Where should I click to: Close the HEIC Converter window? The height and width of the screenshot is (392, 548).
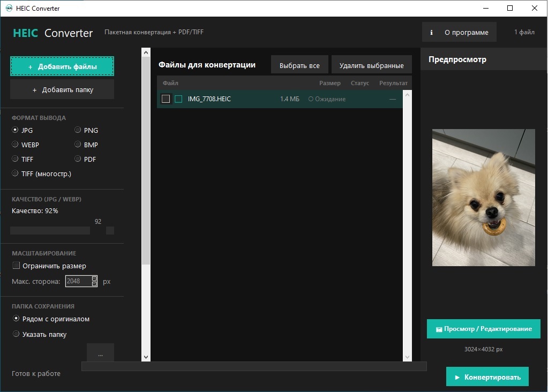535,8
